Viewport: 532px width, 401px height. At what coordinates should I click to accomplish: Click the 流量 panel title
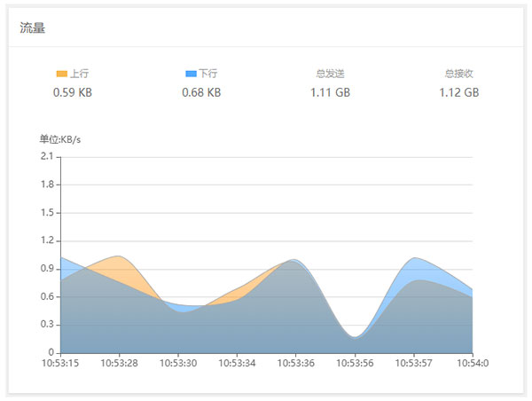click(x=32, y=28)
